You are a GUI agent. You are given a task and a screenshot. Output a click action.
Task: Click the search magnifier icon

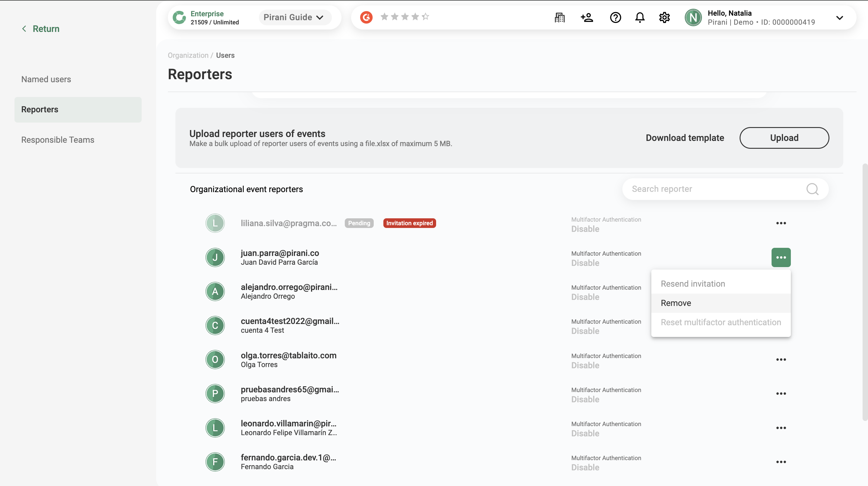tap(812, 189)
